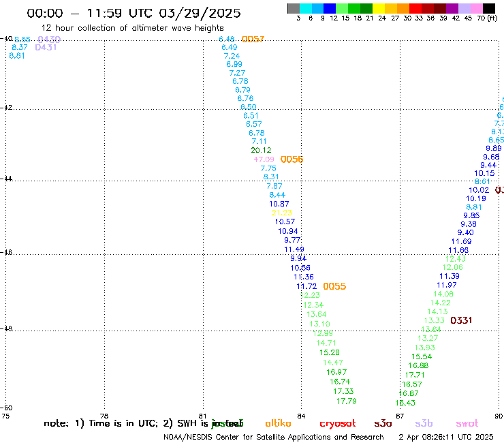Click the wave height reading 17.79

[347, 401]
